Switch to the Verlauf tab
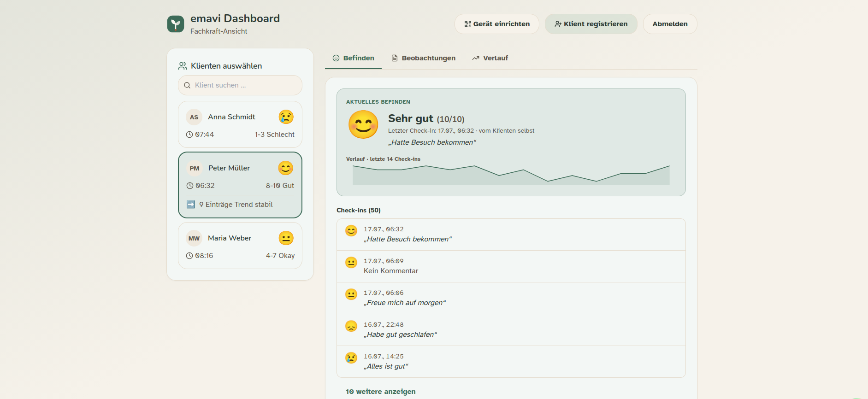868x399 pixels. coord(490,58)
